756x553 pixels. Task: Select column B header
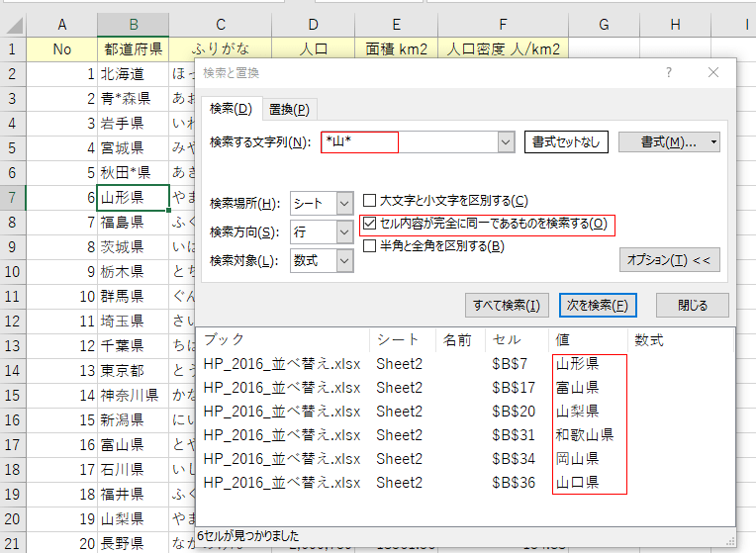[134, 25]
